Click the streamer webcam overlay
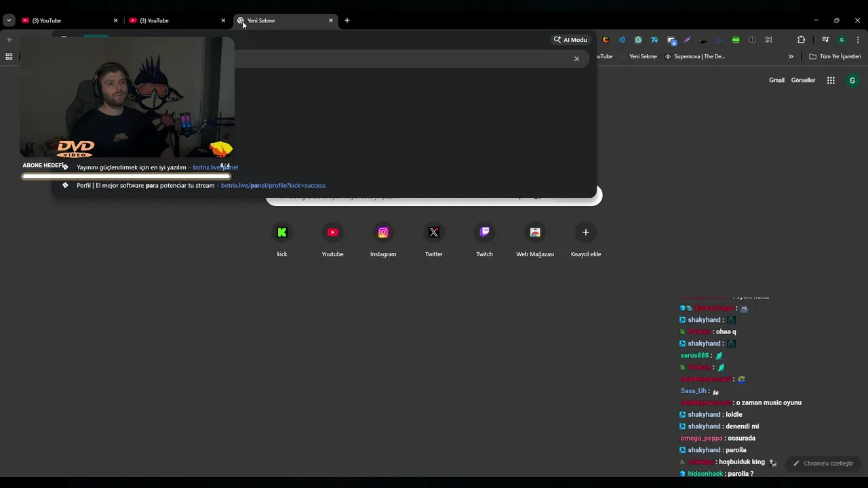The height and width of the screenshot is (488, 868). click(127, 97)
